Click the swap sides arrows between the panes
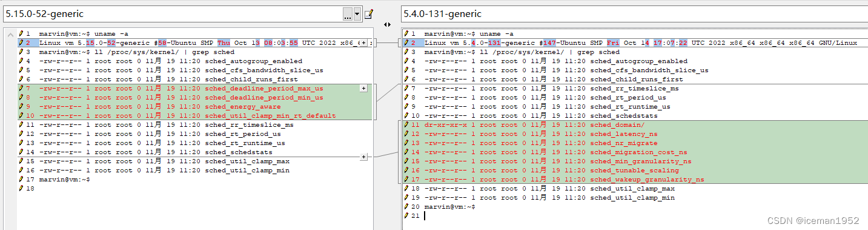Screen dimensions: 868x230 click(388, 24)
